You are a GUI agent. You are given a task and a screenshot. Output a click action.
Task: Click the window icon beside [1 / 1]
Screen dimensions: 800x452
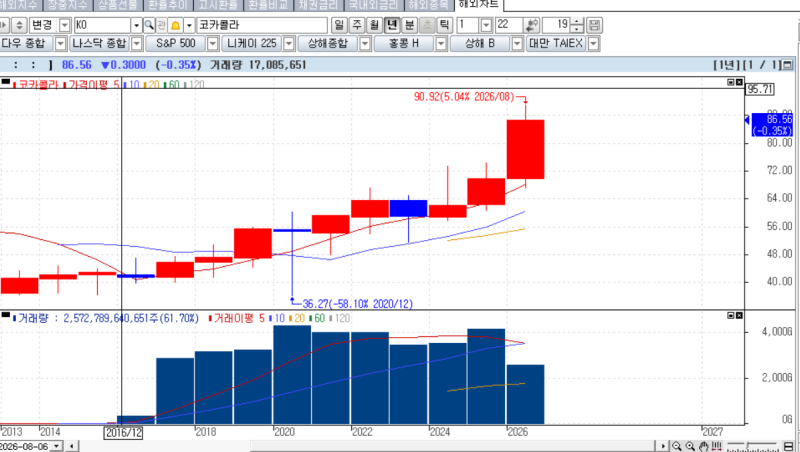click(787, 65)
